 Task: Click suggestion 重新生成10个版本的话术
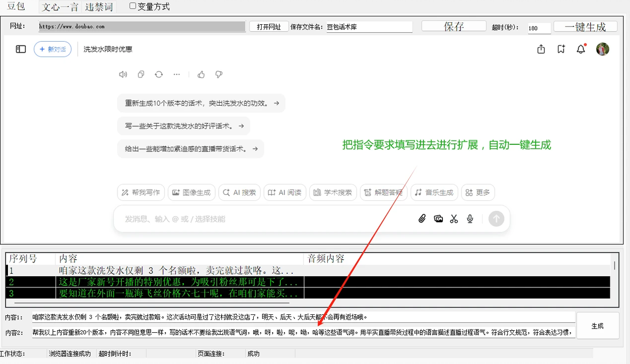coord(201,103)
